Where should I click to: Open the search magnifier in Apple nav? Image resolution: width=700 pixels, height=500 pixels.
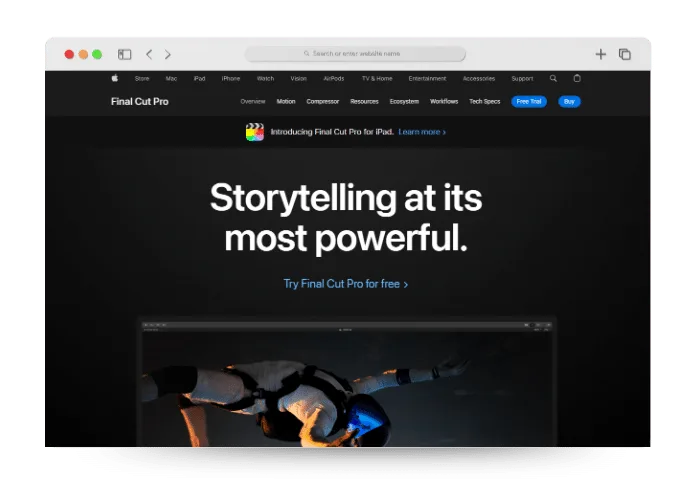553,78
